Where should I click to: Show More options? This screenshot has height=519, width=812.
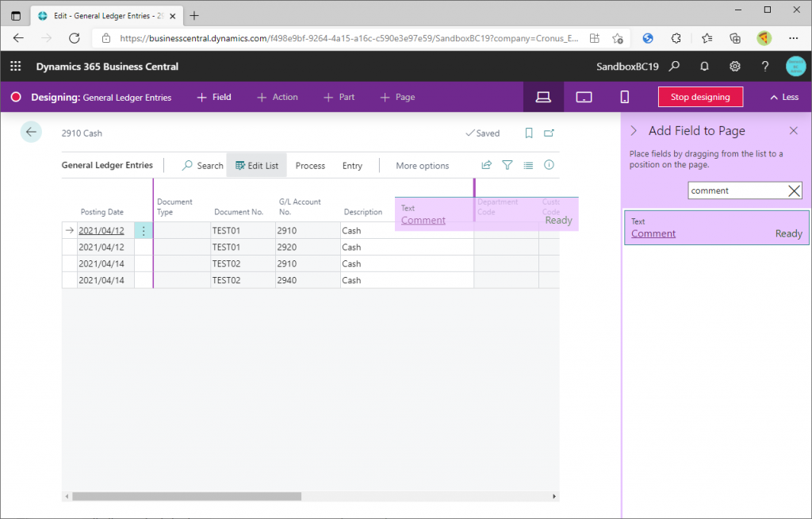click(423, 166)
